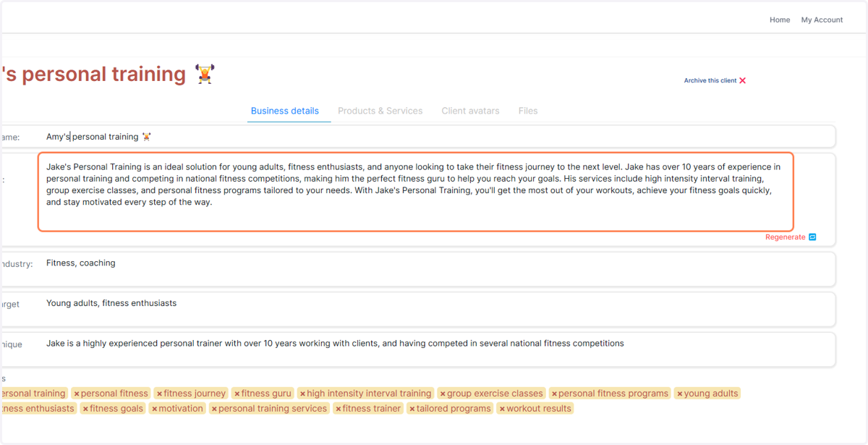Remove the 'fitness trainer' keyword tag
Viewport: 868px width, 445px height.
pos(339,409)
